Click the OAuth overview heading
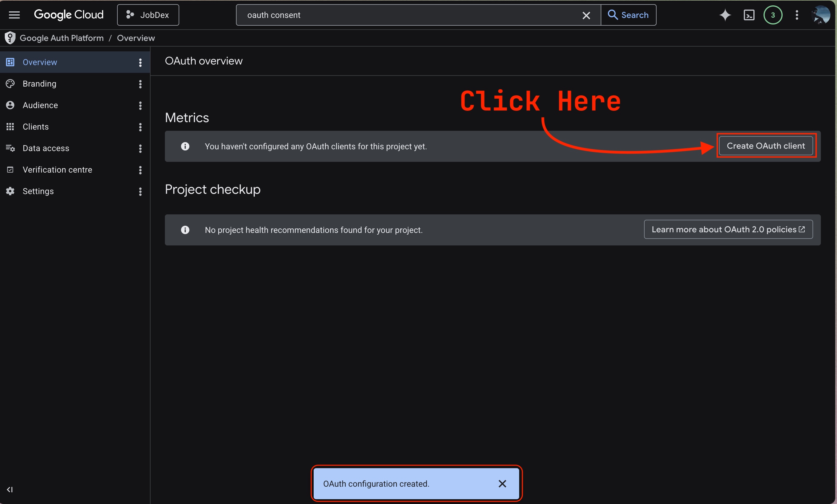This screenshot has height=504, width=837. [x=204, y=61]
